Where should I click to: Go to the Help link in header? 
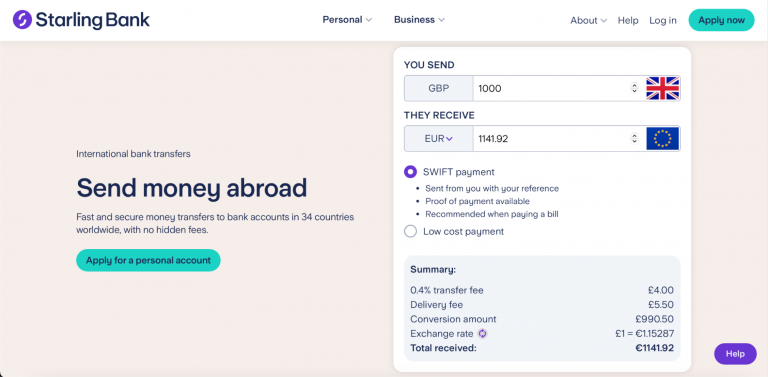pos(628,21)
